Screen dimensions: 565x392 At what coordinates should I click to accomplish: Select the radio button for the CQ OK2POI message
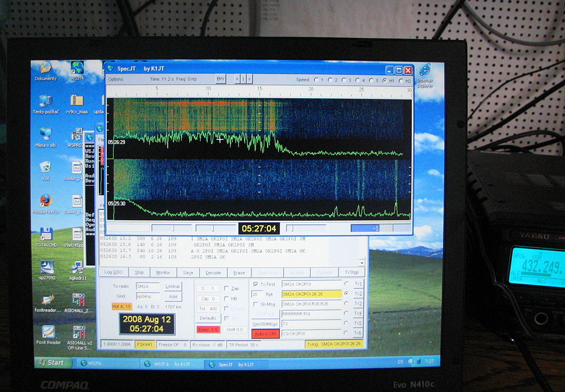point(347,333)
